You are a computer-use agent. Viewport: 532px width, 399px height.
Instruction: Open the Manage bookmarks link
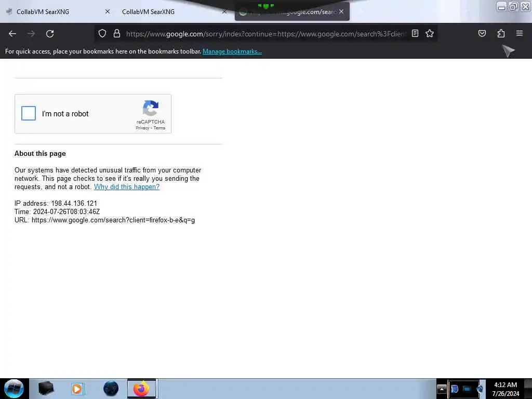point(232,51)
